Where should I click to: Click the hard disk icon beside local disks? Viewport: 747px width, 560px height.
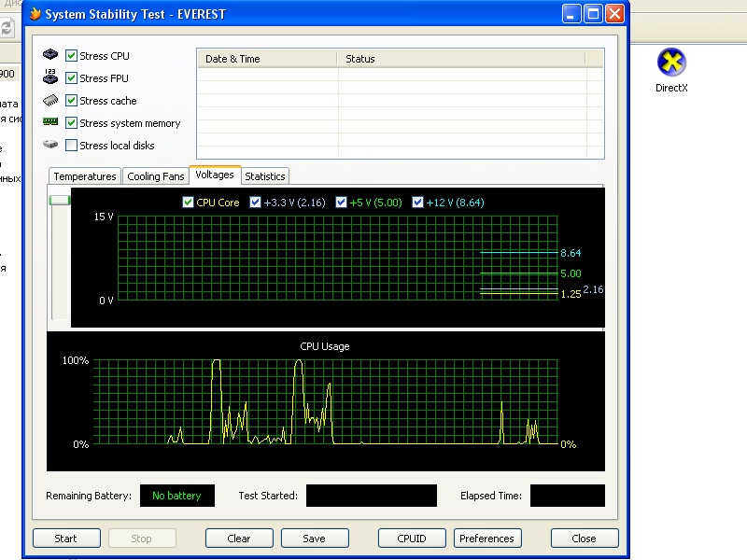pos(50,145)
